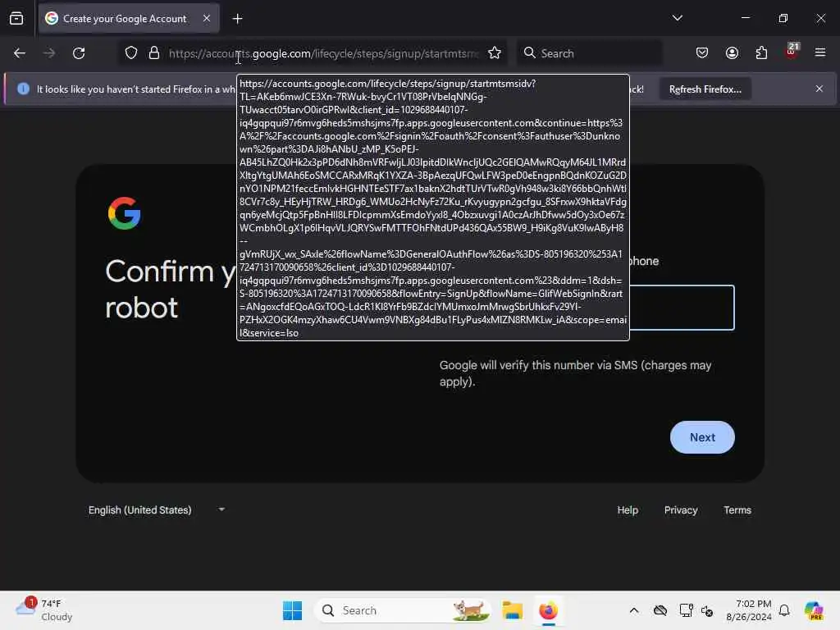Show hidden system tray icons
Screen dimensions: 840x630
[x=634, y=610]
